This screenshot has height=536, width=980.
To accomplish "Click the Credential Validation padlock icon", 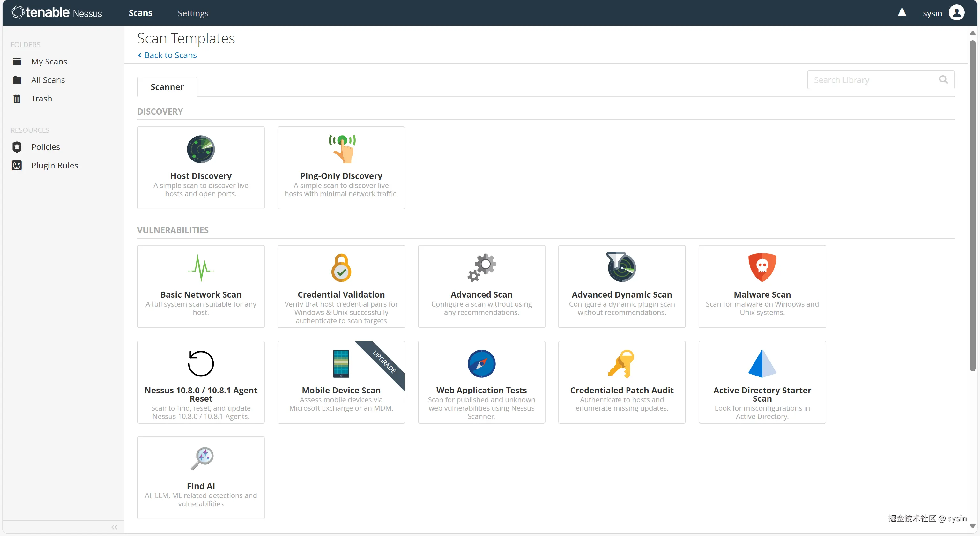I will [341, 267].
